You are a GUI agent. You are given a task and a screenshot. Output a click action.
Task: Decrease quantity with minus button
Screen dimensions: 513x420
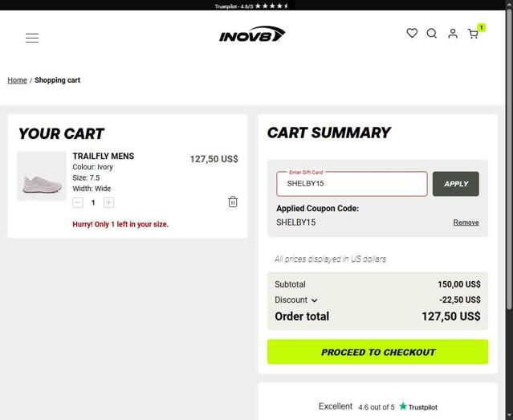78,202
